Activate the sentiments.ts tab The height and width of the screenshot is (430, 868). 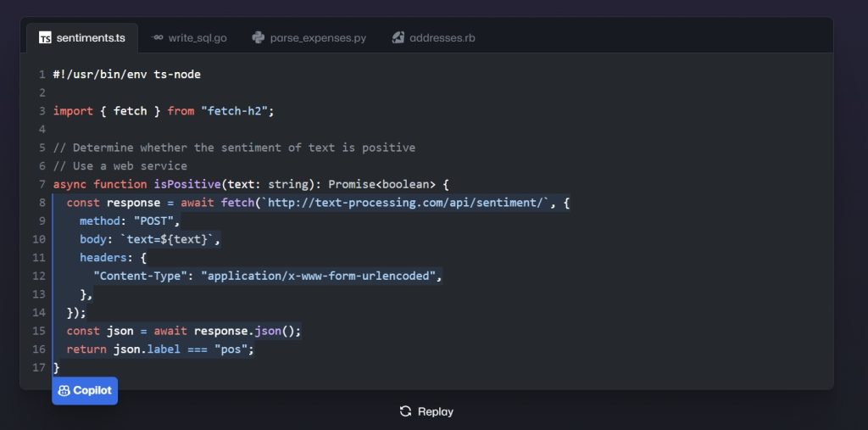coord(82,38)
